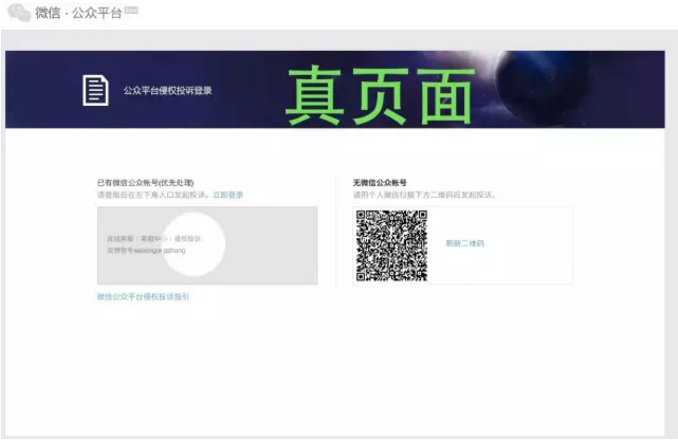Click the 已有微信公众帐号(优先处理) heading
The image size is (678, 441).
click(x=146, y=182)
